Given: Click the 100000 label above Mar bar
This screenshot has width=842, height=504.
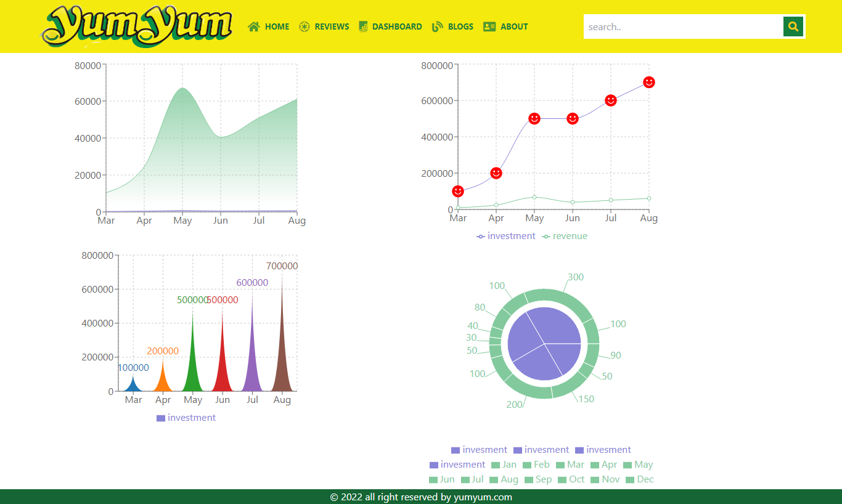Looking at the screenshot, I should point(133,368).
